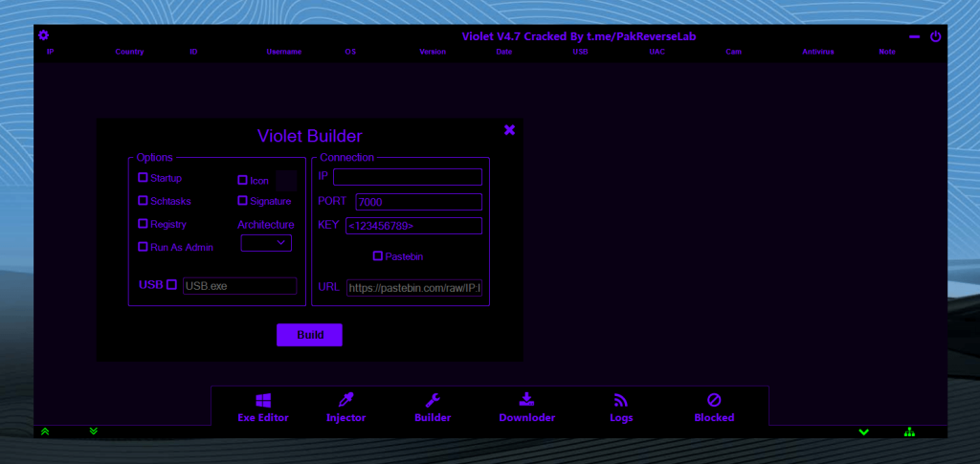Open the Logs feed tab
Viewport: 980px width, 464px height.
(x=621, y=408)
